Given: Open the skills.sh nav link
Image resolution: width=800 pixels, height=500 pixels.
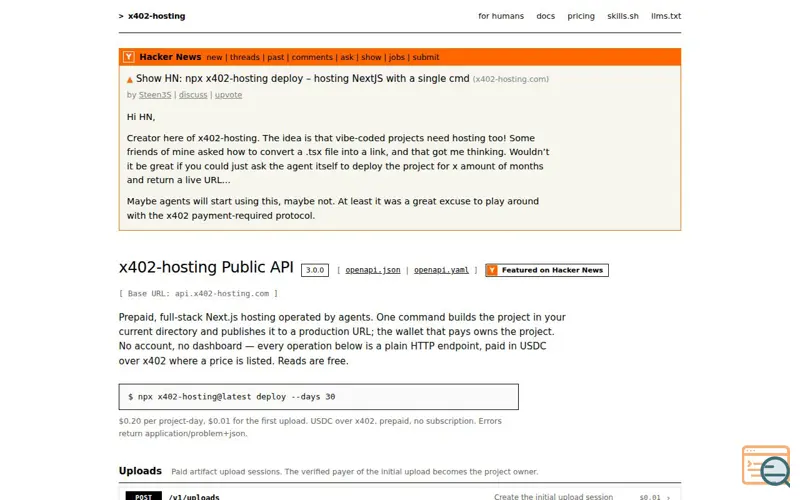Looking at the screenshot, I should (x=622, y=16).
